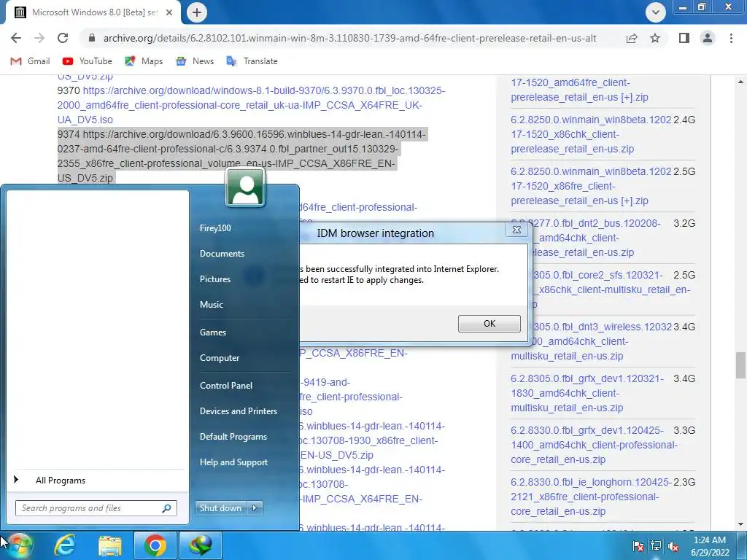Click the archive.org address bar
Viewport: 747px width, 560px height.
click(x=349, y=38)
